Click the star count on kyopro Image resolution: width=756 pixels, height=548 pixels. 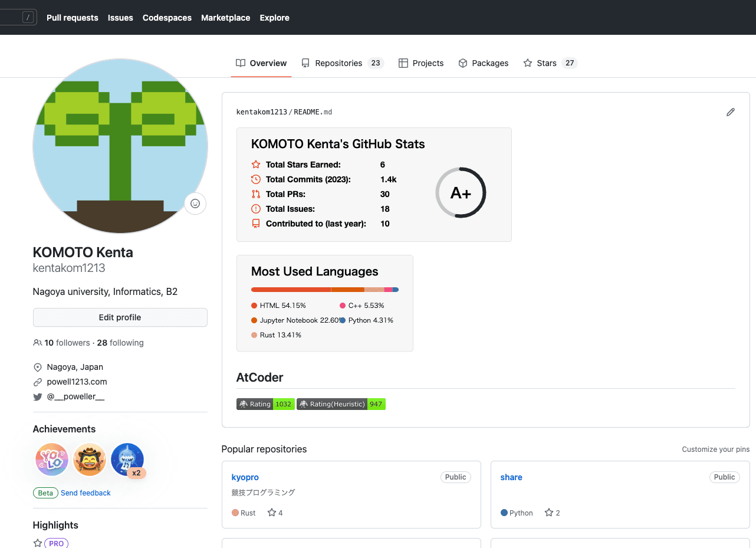pos(275,513)
